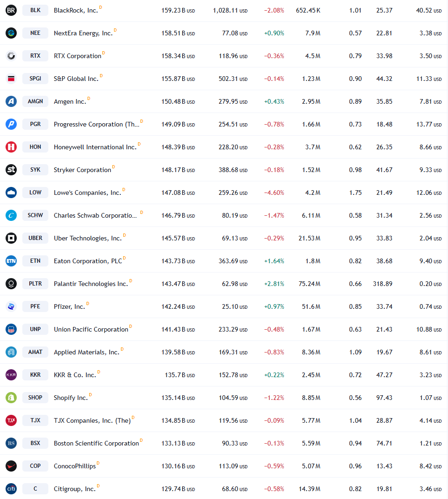Click Palantir P/E value 318.89

coord(382,284)
